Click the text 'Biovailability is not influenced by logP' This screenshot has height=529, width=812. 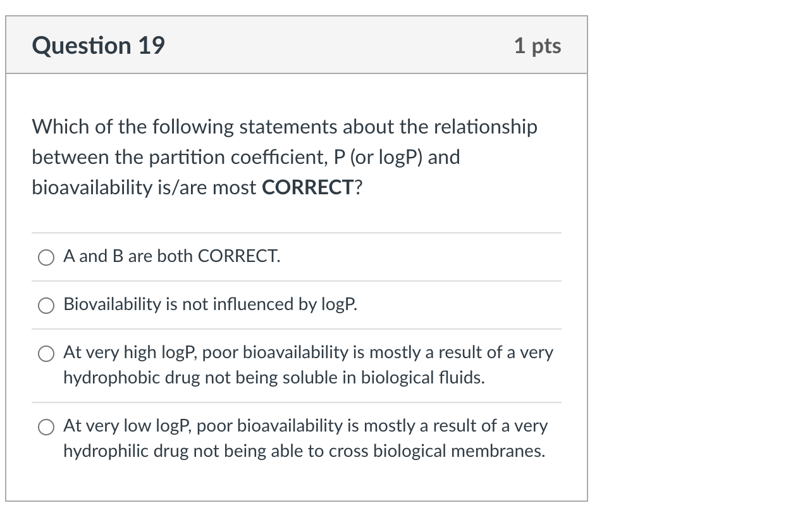click(210, 304)
